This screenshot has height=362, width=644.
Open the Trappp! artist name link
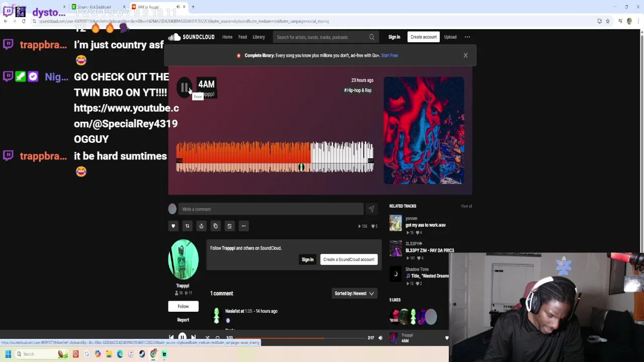[x=183, y=286]
